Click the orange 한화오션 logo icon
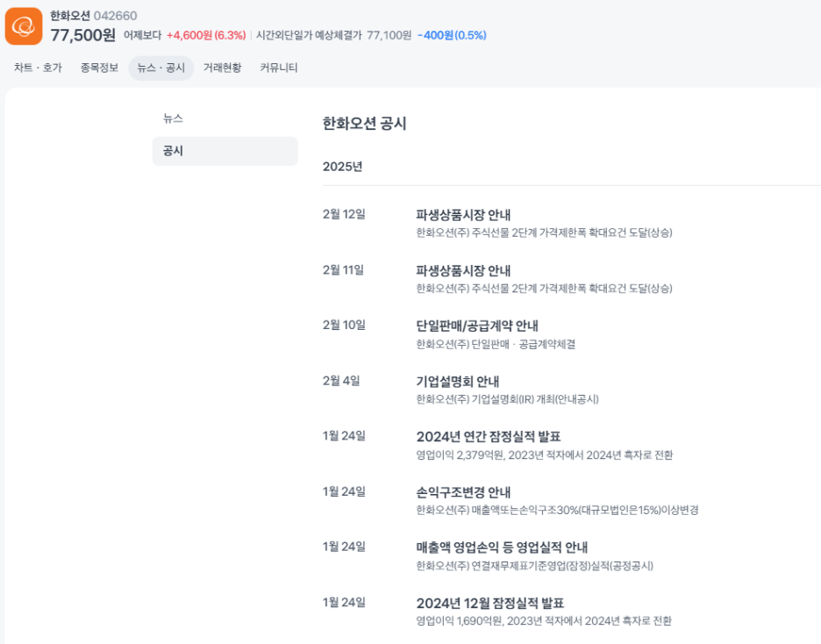The height and width of the screenshot is (644, 821). 24,26
